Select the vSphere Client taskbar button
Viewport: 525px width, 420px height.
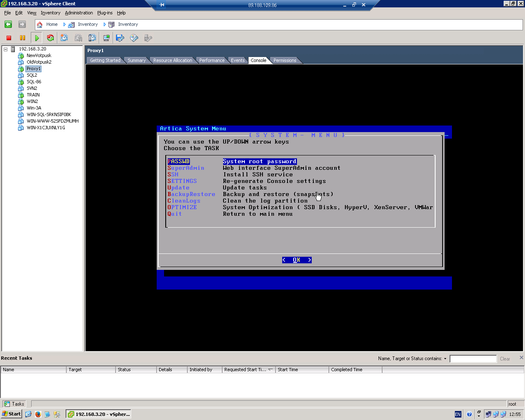98,414
